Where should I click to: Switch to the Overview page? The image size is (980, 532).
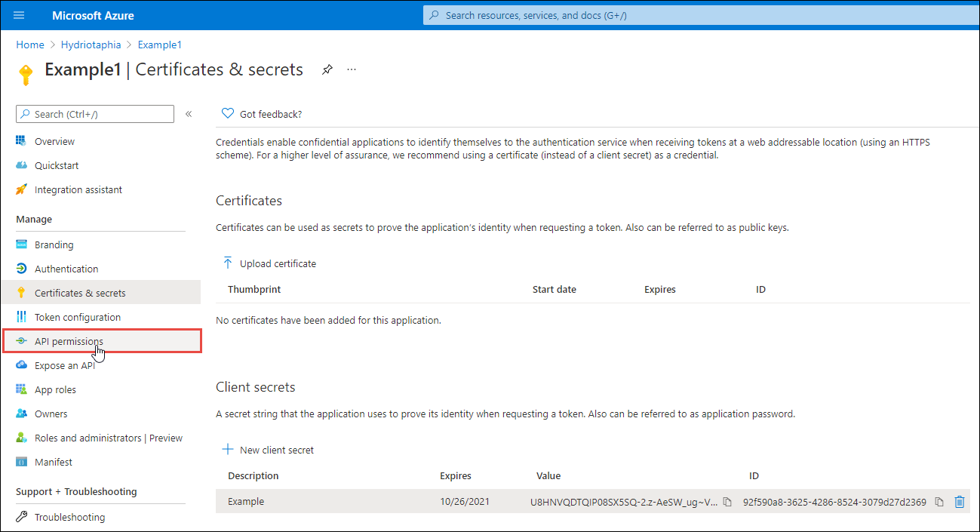[54, 140]
